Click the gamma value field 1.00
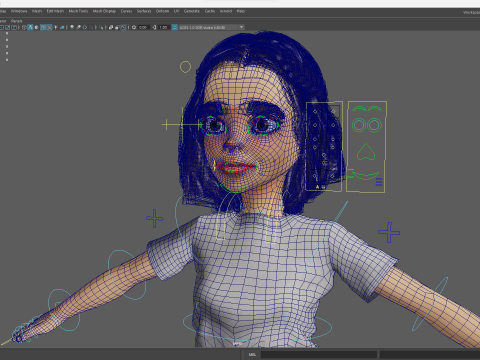The image size is (480, 360). (164, 27)
